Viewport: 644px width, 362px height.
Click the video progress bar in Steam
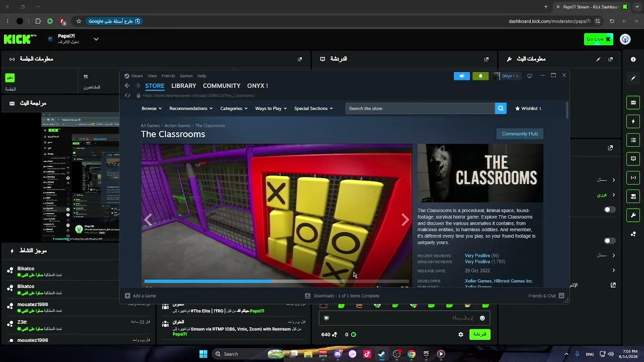[x=276, y=282]
